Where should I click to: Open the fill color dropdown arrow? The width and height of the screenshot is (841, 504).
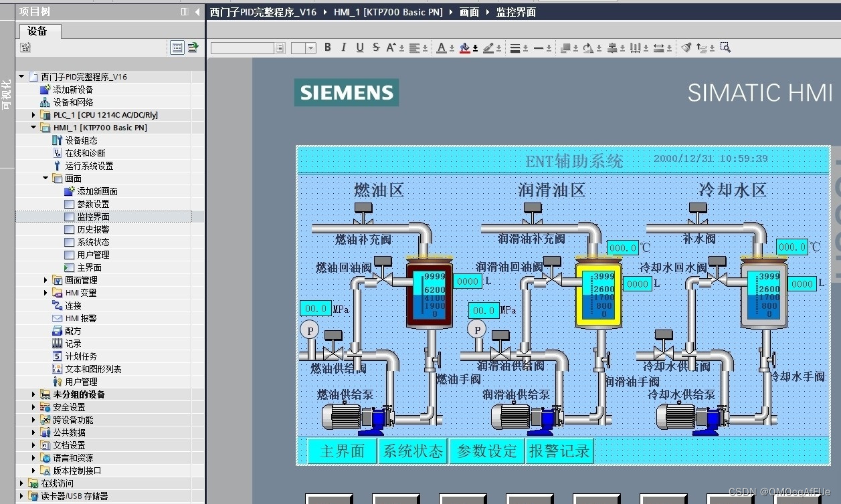click(x=475, y=48)
